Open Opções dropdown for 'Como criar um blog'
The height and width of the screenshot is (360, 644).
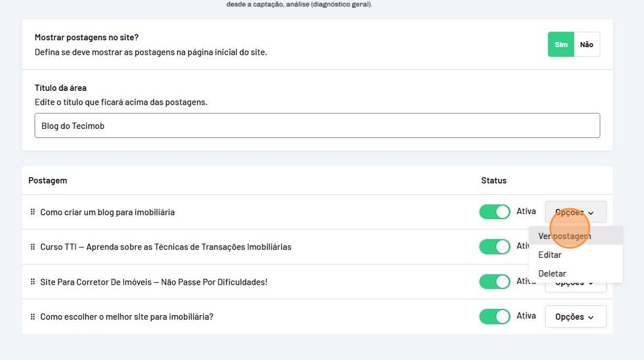pos(575,212)
